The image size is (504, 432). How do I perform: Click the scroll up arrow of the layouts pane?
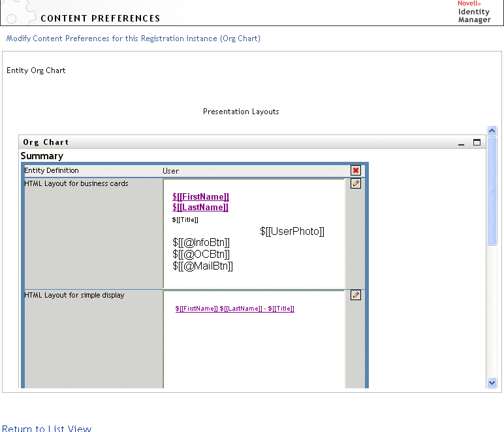[492, 131]
